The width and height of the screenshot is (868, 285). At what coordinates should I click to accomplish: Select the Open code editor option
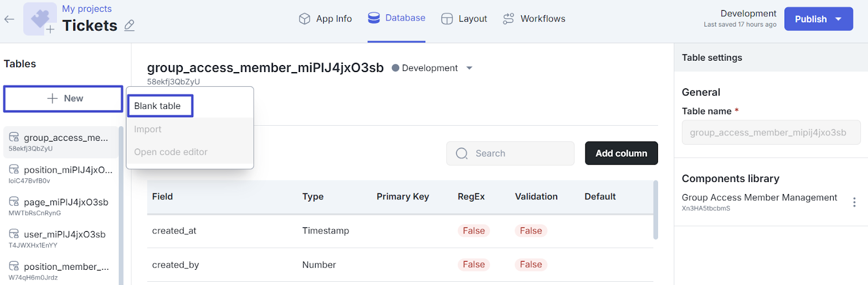(x=171, y=152)
